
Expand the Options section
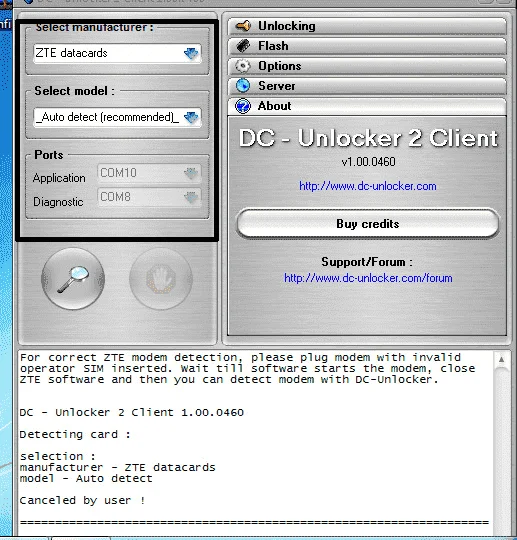[367, 66]
